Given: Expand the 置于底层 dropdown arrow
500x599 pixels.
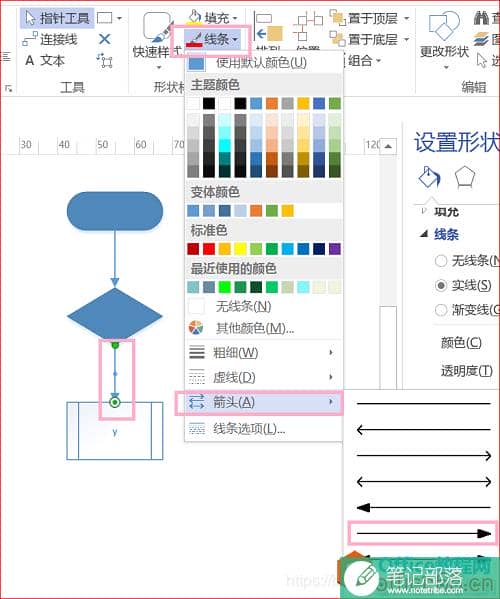Looking at the screenshot, I should click(x=406, y=39).
